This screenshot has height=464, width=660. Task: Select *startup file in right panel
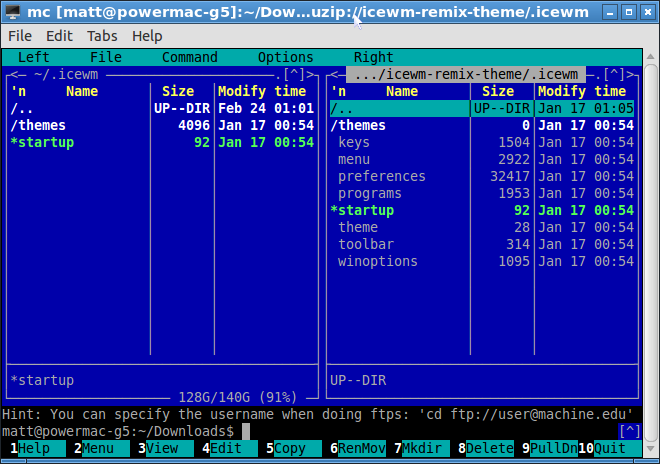(x=482, y=211)
